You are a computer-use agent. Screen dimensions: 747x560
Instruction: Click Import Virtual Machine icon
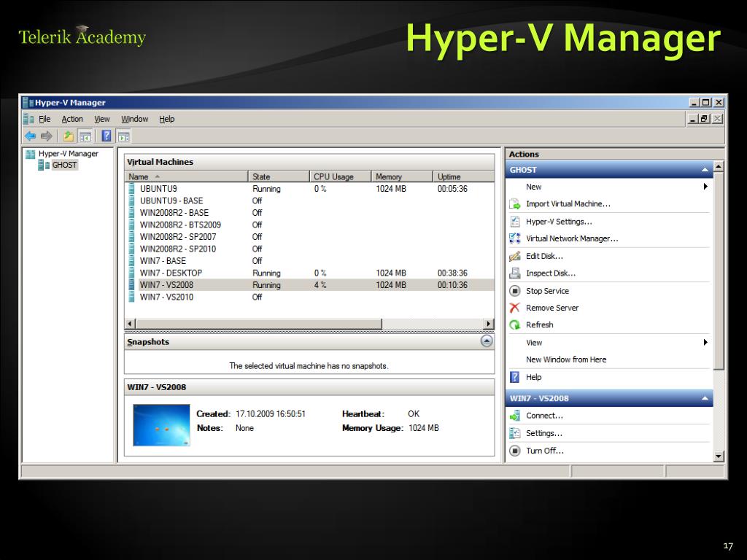point(515,204)
